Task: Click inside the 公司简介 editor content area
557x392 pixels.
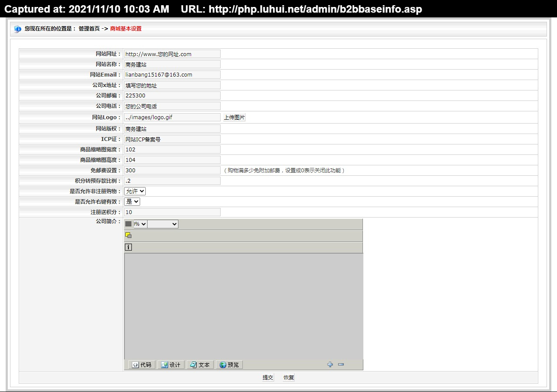Action: [x=244, y=306]
